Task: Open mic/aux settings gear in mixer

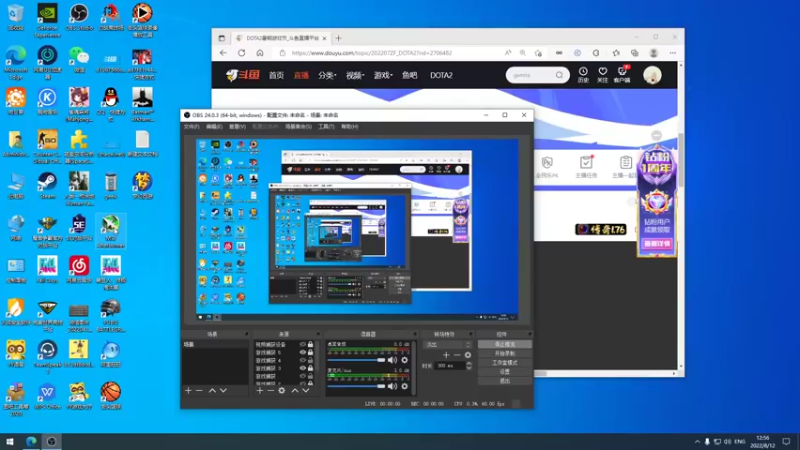Action: coord(405,386)
